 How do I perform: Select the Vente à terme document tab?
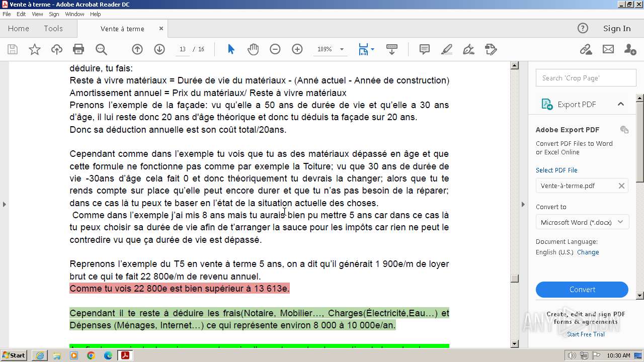pyautogui.click(x=122, y=29)
